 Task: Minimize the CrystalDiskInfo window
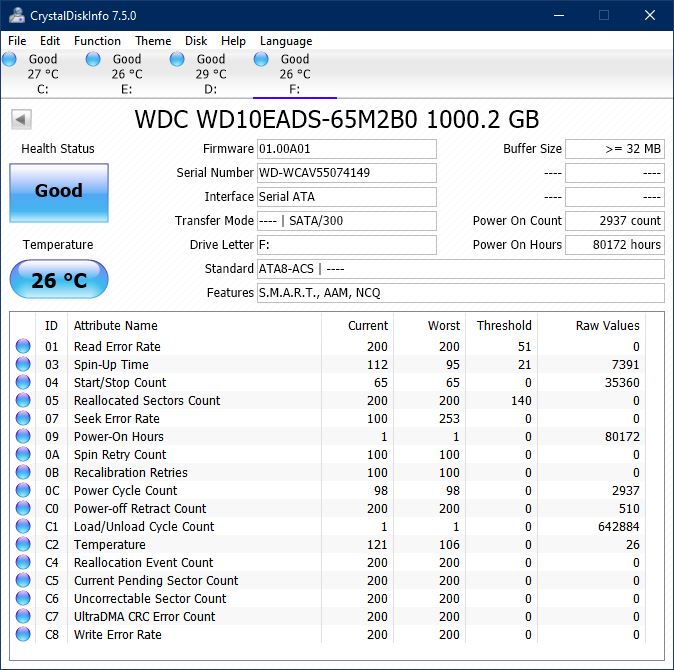click(x=559, y=15)
